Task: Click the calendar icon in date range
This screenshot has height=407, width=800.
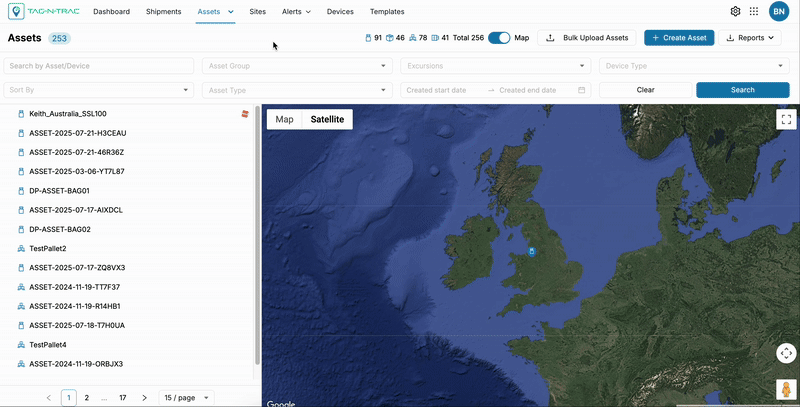Action: [581, 90]
